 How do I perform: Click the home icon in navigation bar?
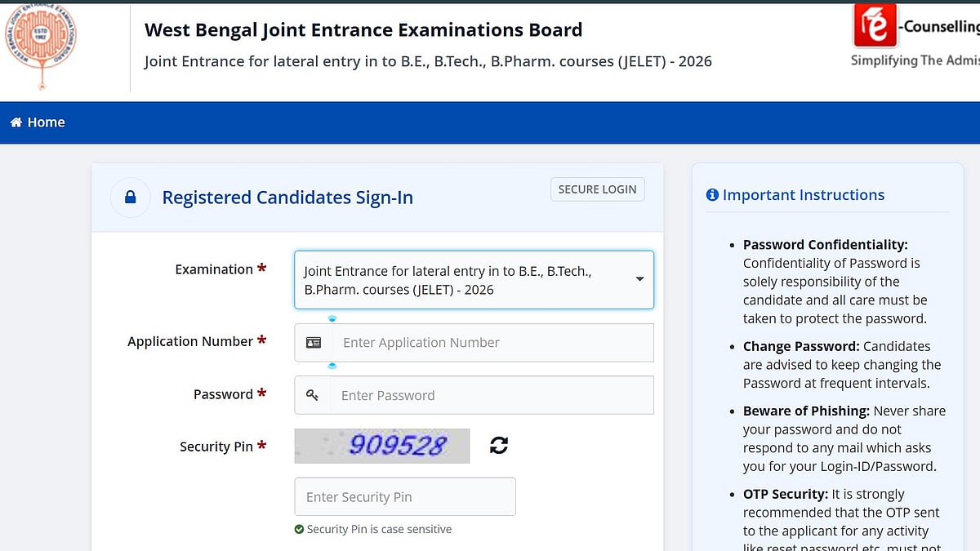point(16,122)
